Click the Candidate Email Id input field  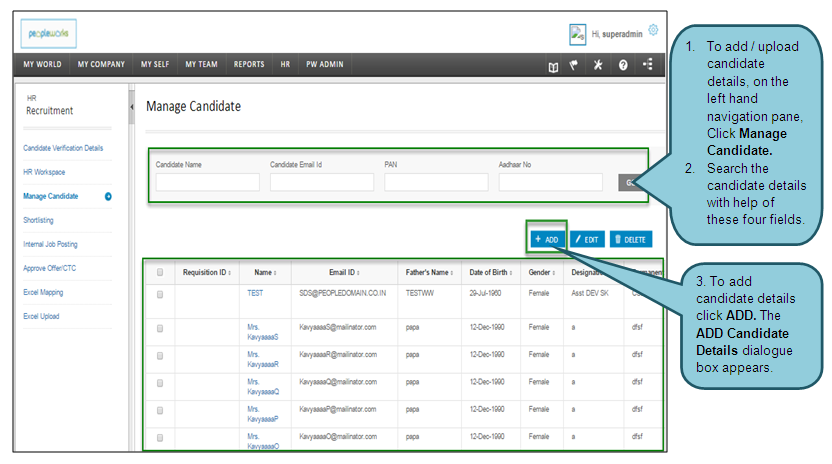[x=322, y=182]
